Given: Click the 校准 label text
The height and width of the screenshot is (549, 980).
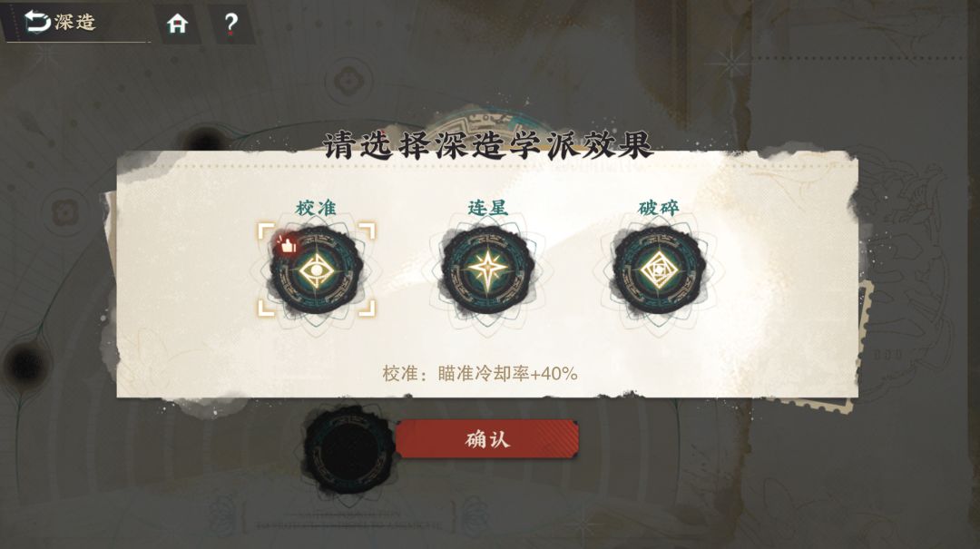Looking at the screenshot, I should (316, 208).
